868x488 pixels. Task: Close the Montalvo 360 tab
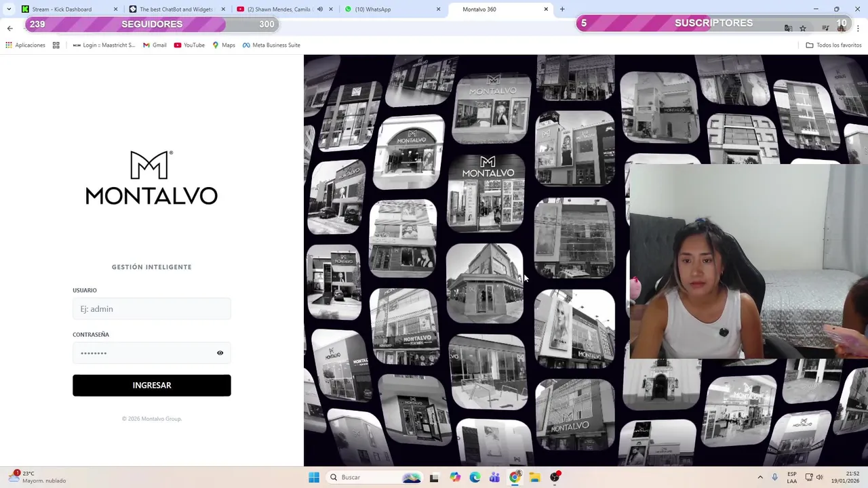tap(546, 9)
